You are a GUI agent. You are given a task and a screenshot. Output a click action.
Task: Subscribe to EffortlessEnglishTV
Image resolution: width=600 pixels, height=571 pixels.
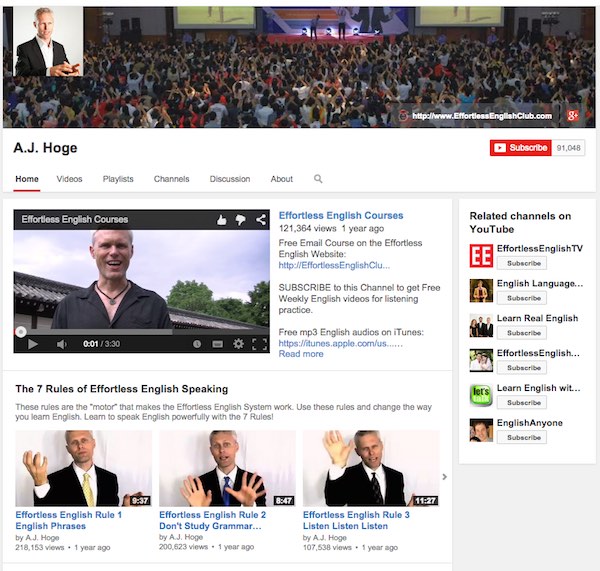click(x=522, y=263)
